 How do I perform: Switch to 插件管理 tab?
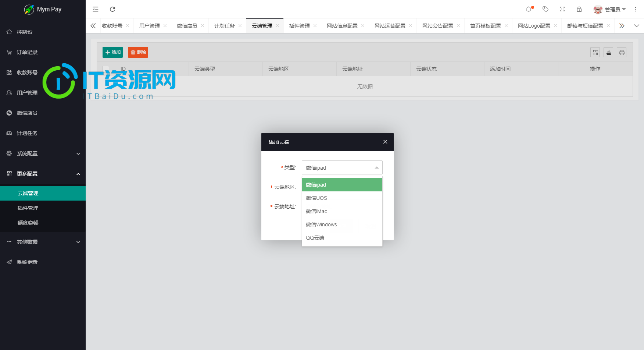tap(300, 26)
